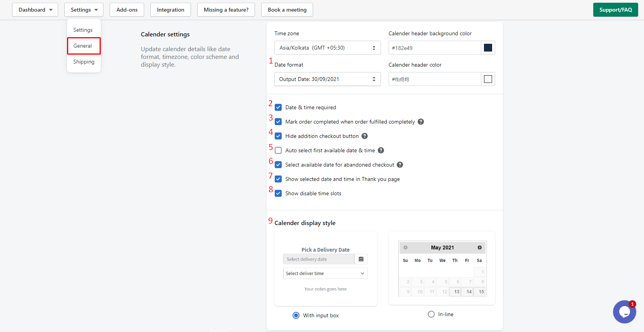Click Book a meeting button
The height and width of the screenshot is (332, 644).
tap(287, 10)
